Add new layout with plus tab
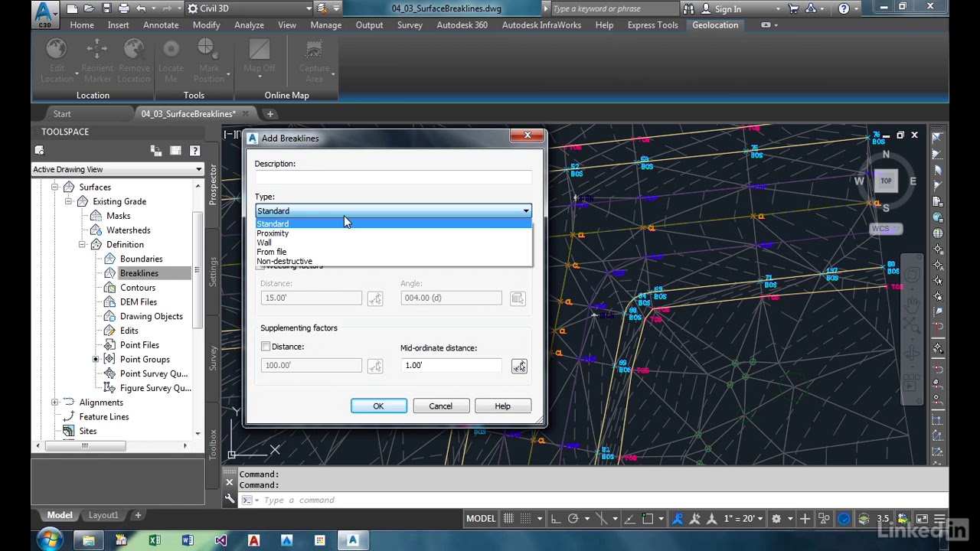980x551 pixels. (x=138, y=515)
